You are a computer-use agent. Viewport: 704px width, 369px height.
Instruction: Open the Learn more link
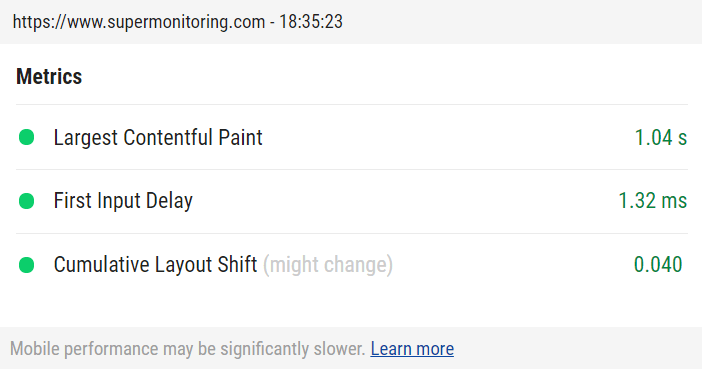pos(412,349)
